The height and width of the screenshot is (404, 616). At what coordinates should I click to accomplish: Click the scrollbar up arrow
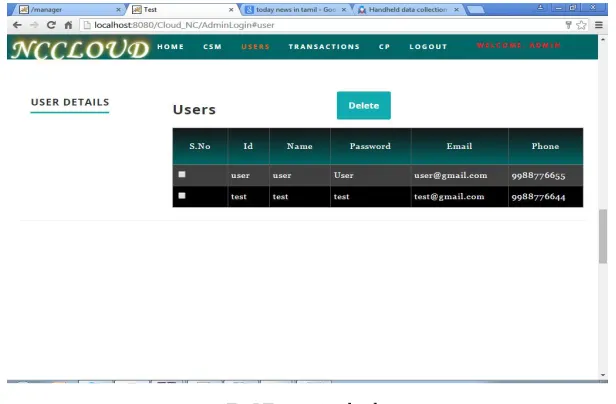pyautogui.click(x=603, y=39)
